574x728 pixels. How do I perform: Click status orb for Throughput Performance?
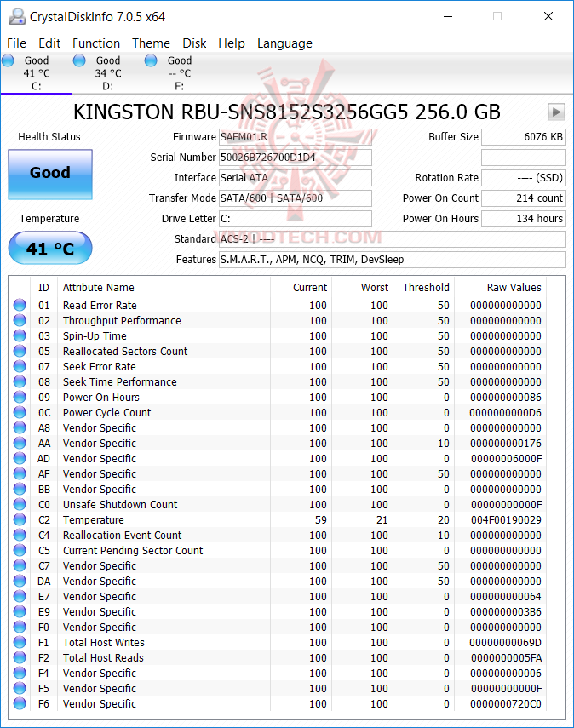(x=20, y=320)
